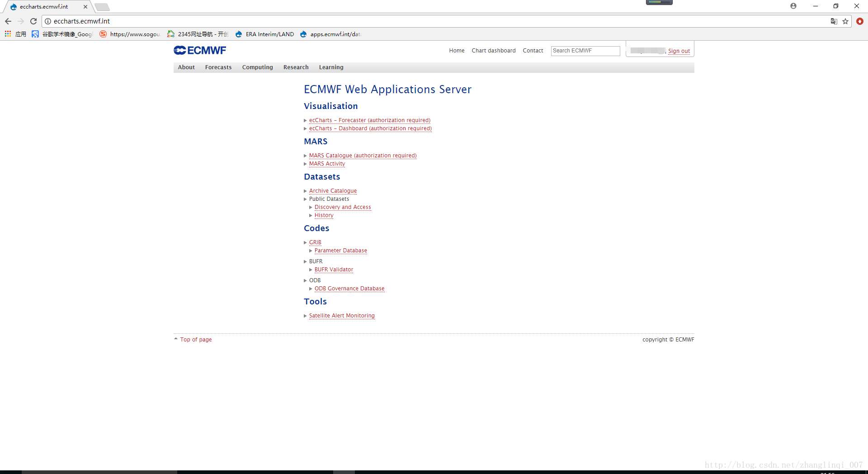This screenshot has height=474, width=868.
Task: Open Archive Catalogue link
Action: point(333,191)
